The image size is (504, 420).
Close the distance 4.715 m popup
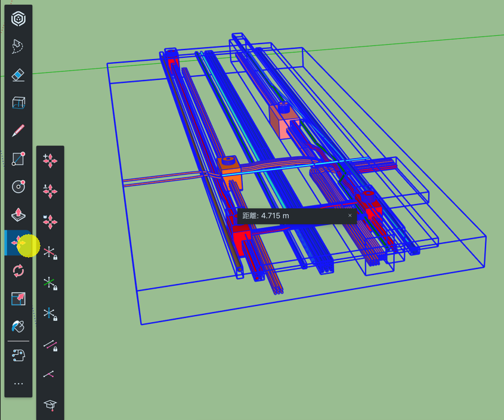click(350, 215)
